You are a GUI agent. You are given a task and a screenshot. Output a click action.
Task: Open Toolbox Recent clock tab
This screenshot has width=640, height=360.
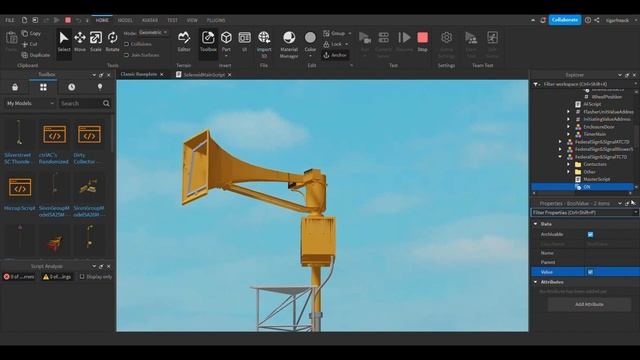pos(71,87)
